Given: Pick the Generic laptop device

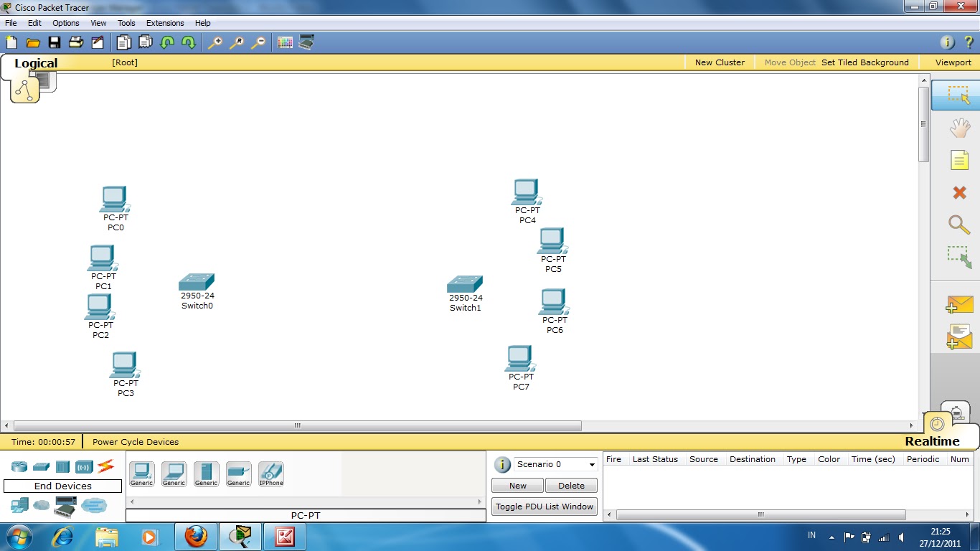Looking at the screenshot, I should (x=174, y=474).
